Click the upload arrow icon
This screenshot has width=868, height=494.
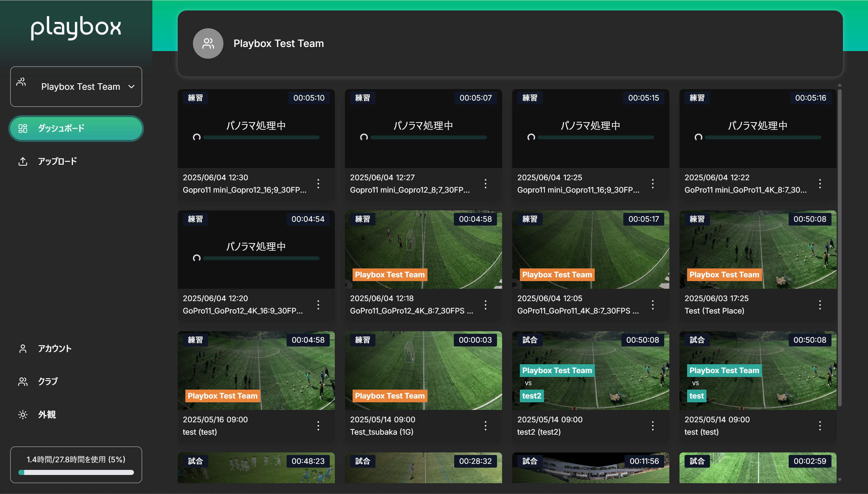click(x=23, y=161)
